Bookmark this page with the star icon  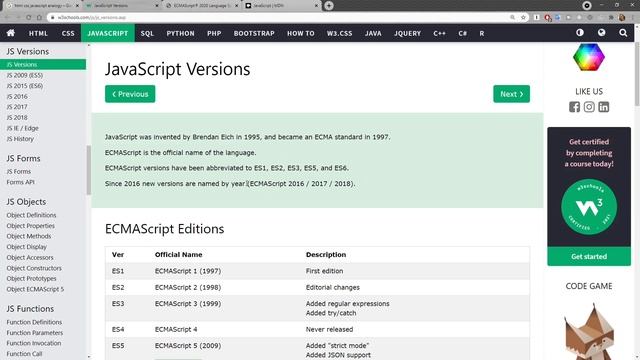(523, 18)
